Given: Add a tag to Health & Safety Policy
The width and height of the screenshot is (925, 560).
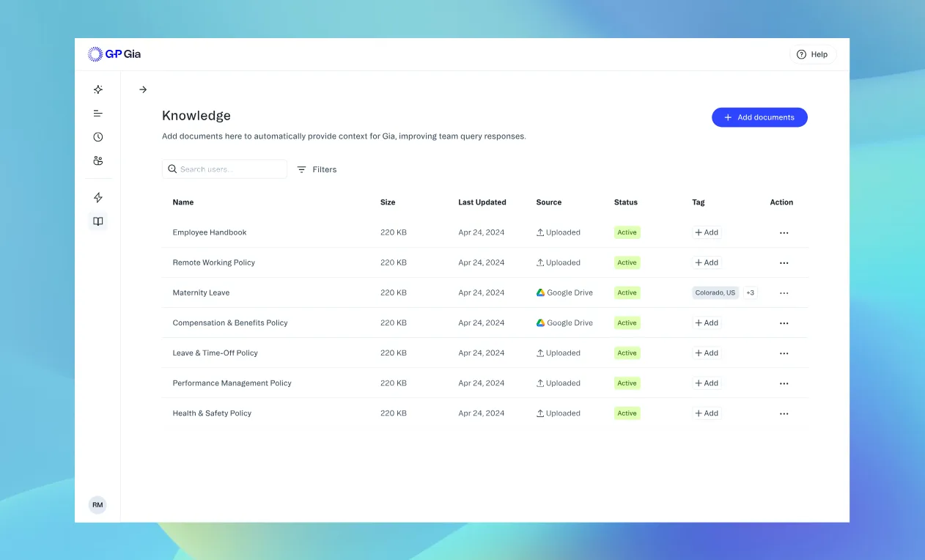Looking at the screenshot, I should pos(707,413).
